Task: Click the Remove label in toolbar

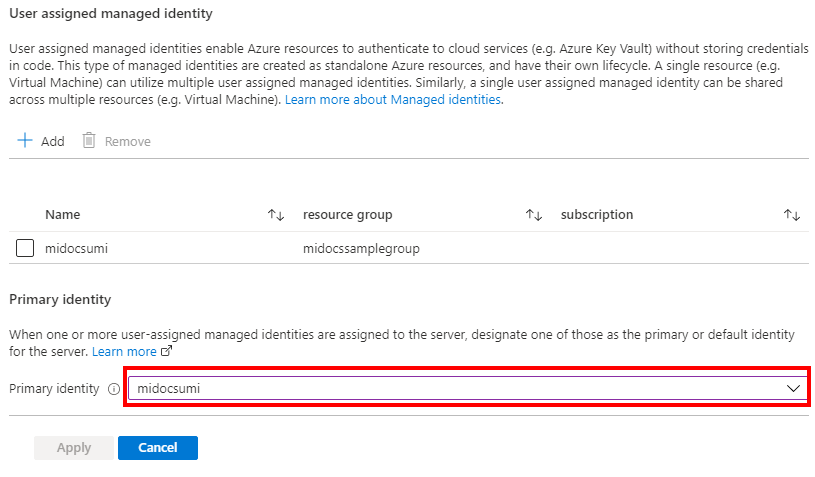Action: pyautogui.click(x=128, y=142)
